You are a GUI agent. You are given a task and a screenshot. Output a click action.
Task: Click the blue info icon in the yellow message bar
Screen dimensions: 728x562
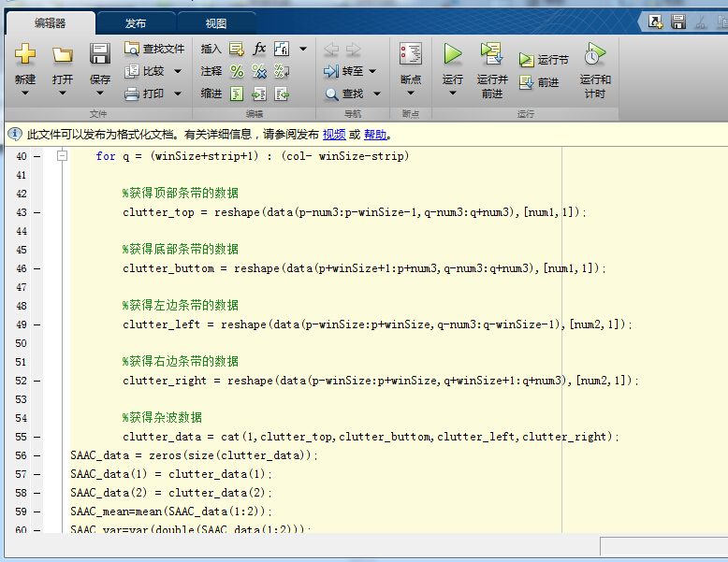click(x=14, y=134)
